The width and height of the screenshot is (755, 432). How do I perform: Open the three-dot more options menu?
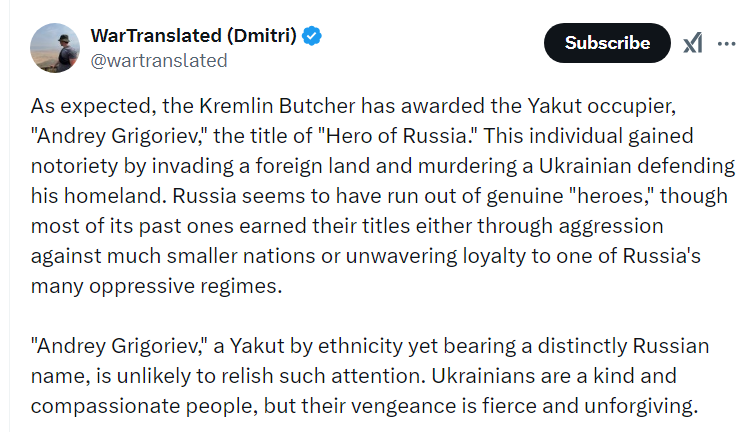[x=726, y=43]
